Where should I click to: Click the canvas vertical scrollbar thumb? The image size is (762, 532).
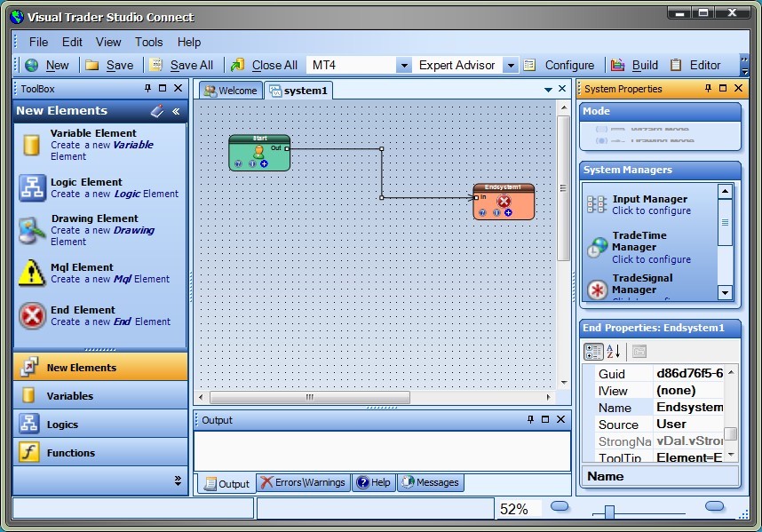563,188
